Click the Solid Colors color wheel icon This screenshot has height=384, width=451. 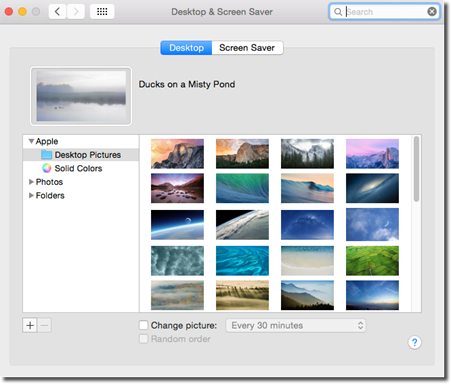(46, 168)
